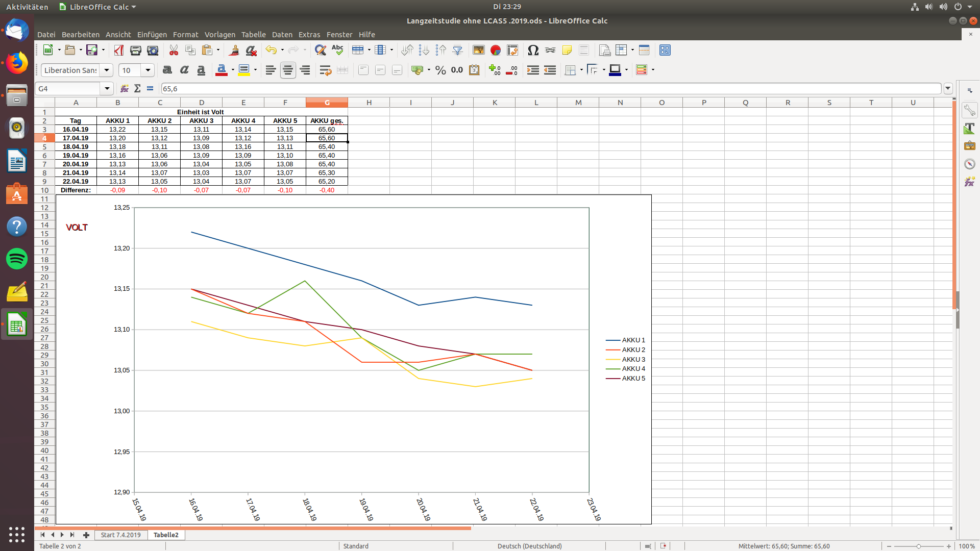Click the Insert Chart pie icon
The image size is (980, 551).
pos(495,50)
